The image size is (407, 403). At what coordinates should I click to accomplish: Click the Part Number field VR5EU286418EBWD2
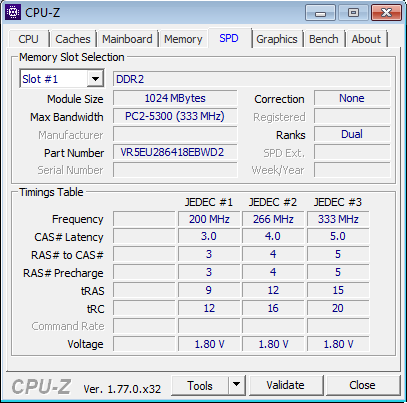click(175, 152)
